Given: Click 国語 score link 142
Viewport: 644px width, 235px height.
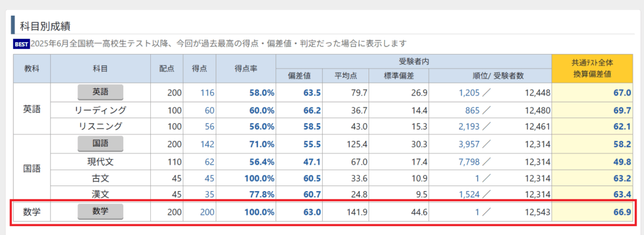Looking at the screenshot, I should 208,145.
